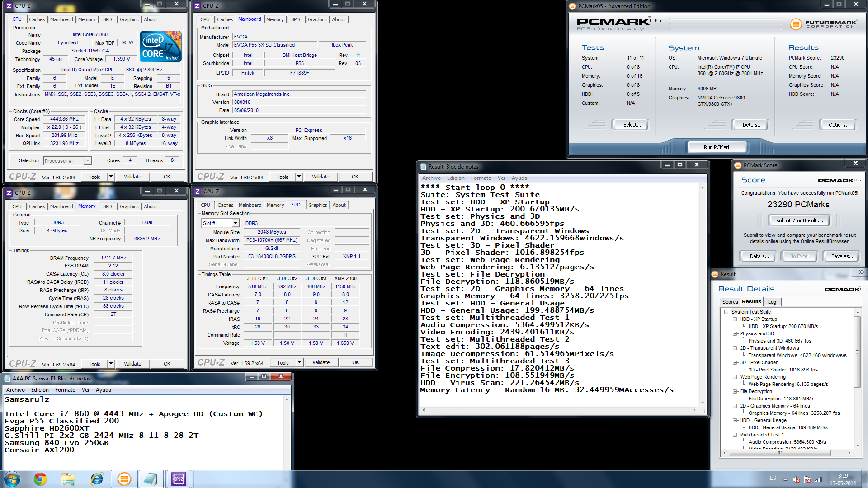Image resolution: width=868 pixels, height=488 pixels.
Task: Select 'HDD - General Usage: 199.489 MB/s' tree row
Action: pos(788,428)
